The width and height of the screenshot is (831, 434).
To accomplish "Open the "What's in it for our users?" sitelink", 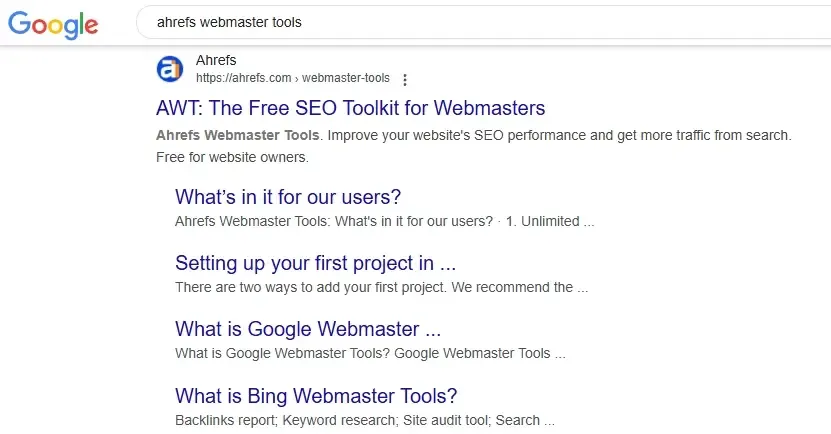I will (288, 197).
